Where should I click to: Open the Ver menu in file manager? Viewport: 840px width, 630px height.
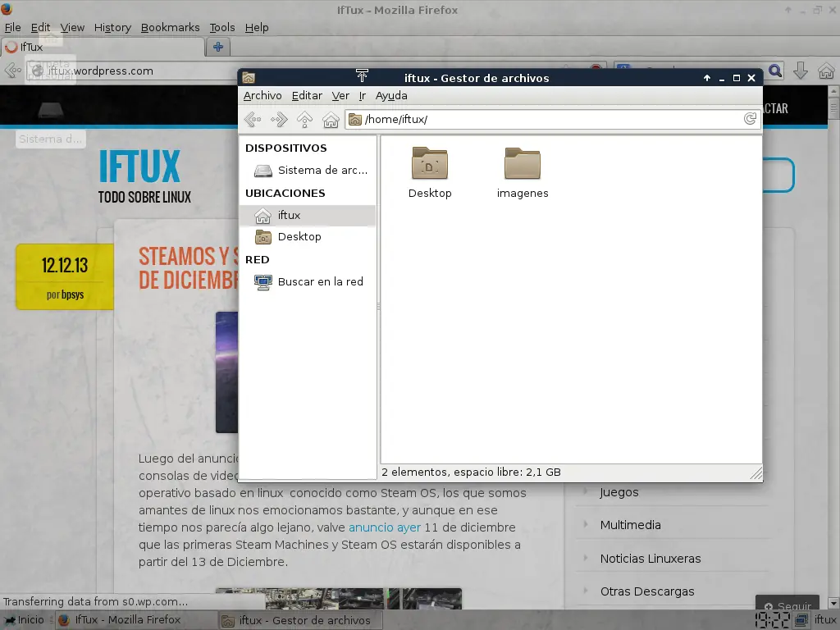pyautogui.click(x=340, y=96)
